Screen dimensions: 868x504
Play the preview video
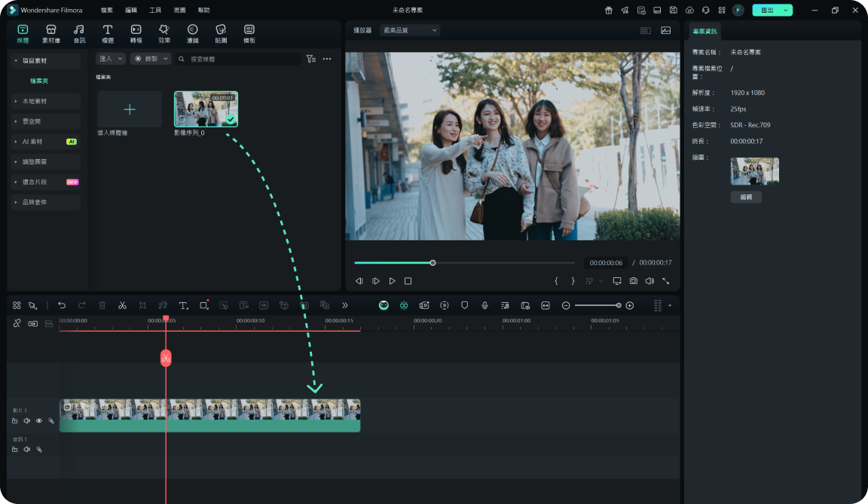click(392, 281)
